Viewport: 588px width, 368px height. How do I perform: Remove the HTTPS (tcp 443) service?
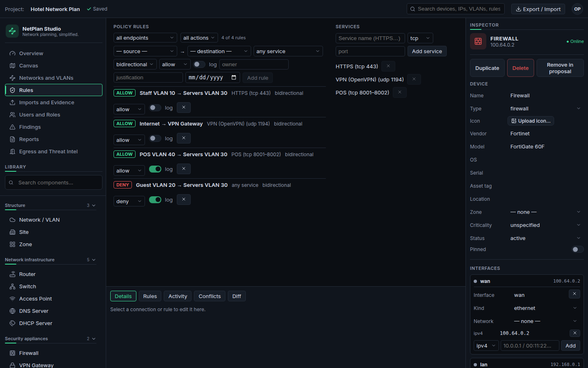pyautogui.click(x=388, y=66)
